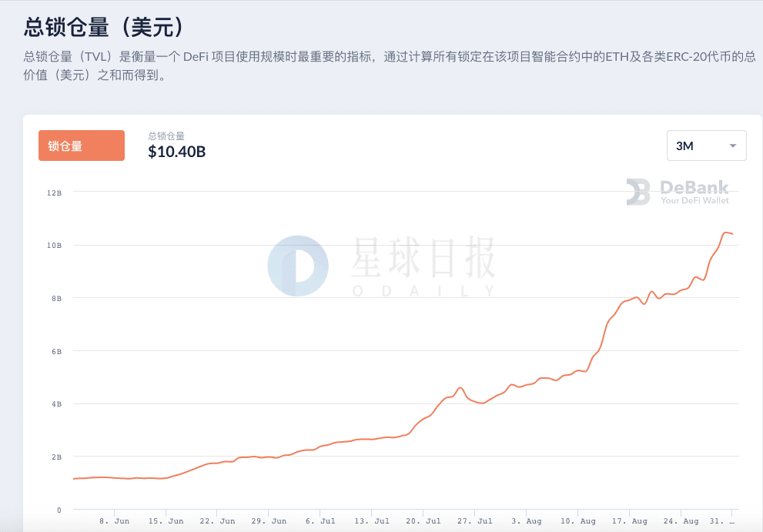Click the small 总锁仓量 label above value

point(166,136)
